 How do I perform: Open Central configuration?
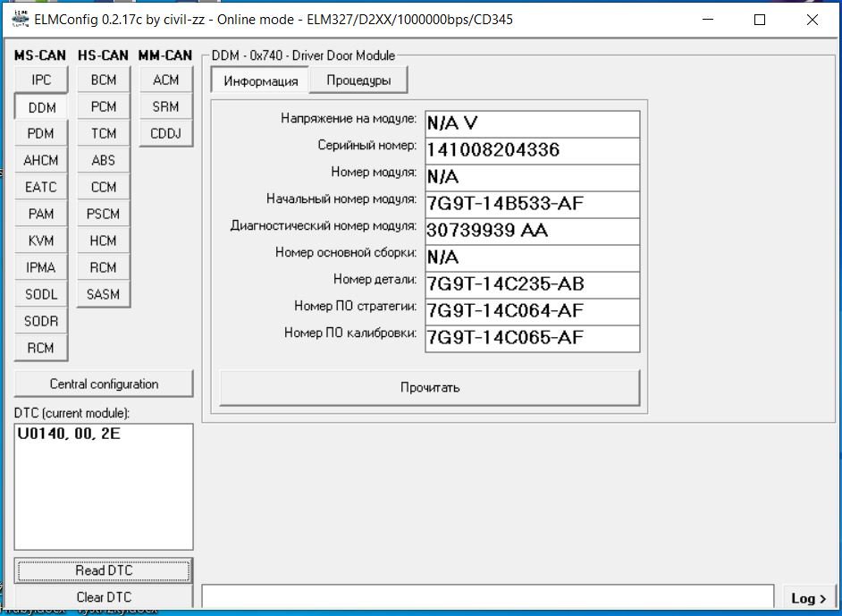104,384
